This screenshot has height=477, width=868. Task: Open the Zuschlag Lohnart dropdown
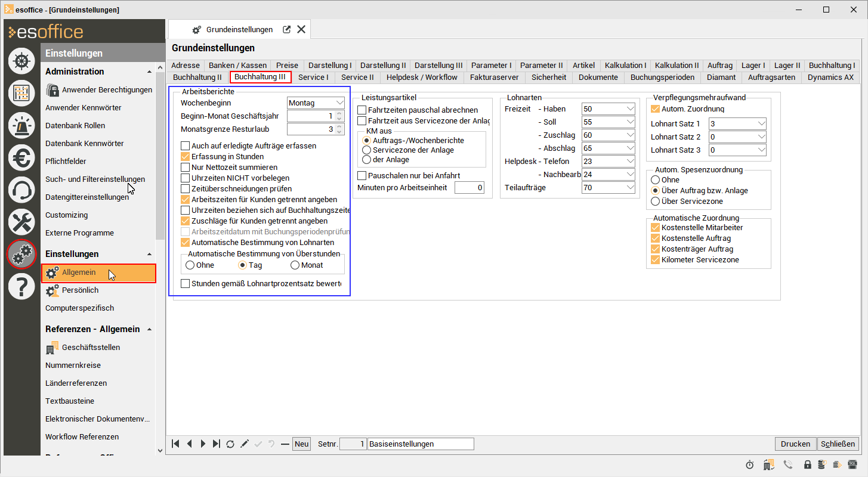coord(631,135)
